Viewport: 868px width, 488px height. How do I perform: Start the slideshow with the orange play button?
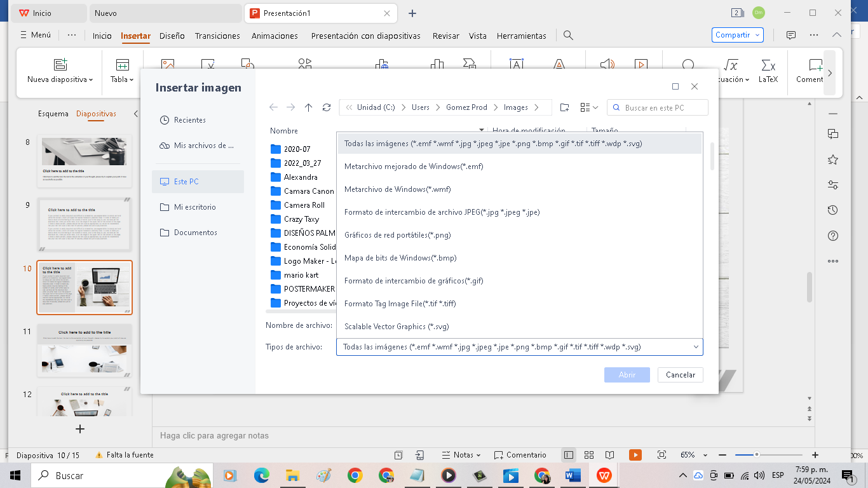point(635,455)
